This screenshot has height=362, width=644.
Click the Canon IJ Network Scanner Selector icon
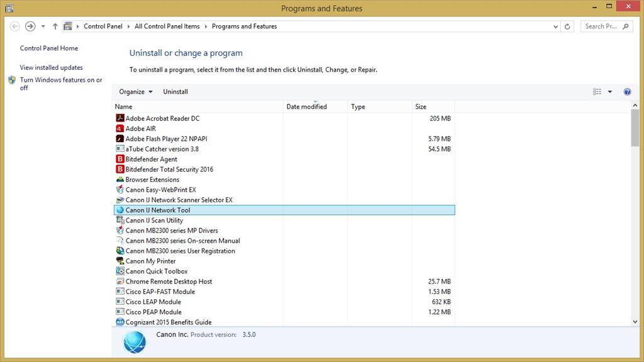click(120, 200)
